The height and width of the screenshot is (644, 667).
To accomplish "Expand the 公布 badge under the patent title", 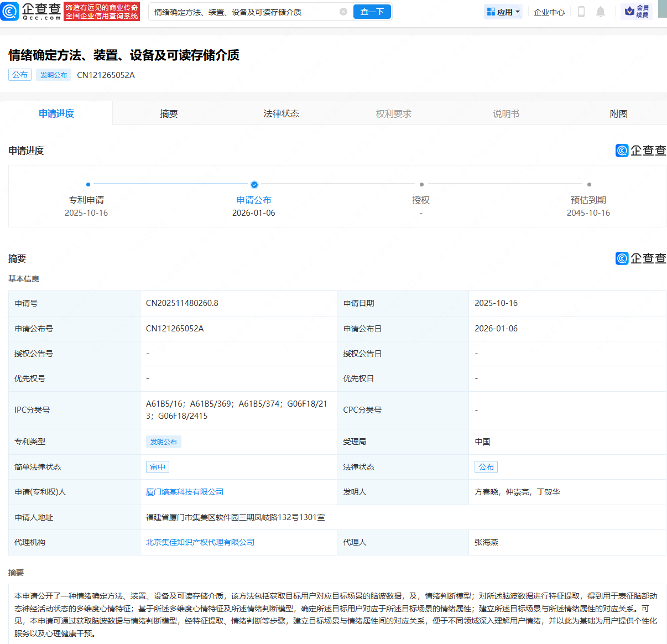I will [x=20, y=75].
